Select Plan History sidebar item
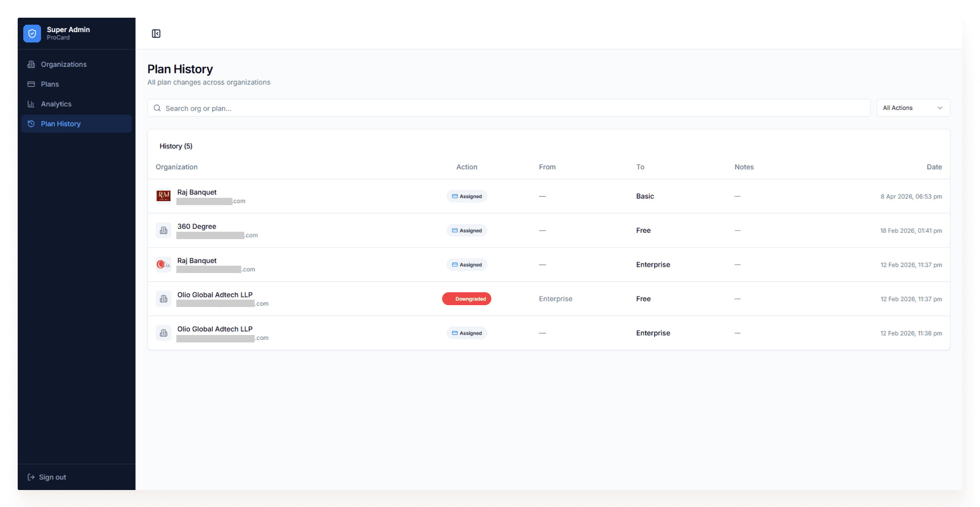The image size is (980, 507). (x=76, y=124)
